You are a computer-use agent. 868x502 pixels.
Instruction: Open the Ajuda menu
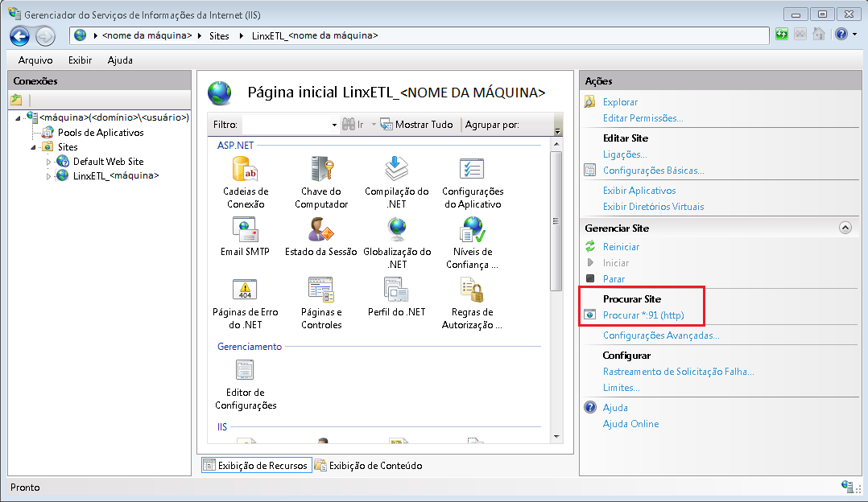pyautogui.click(x=119, y=60)
